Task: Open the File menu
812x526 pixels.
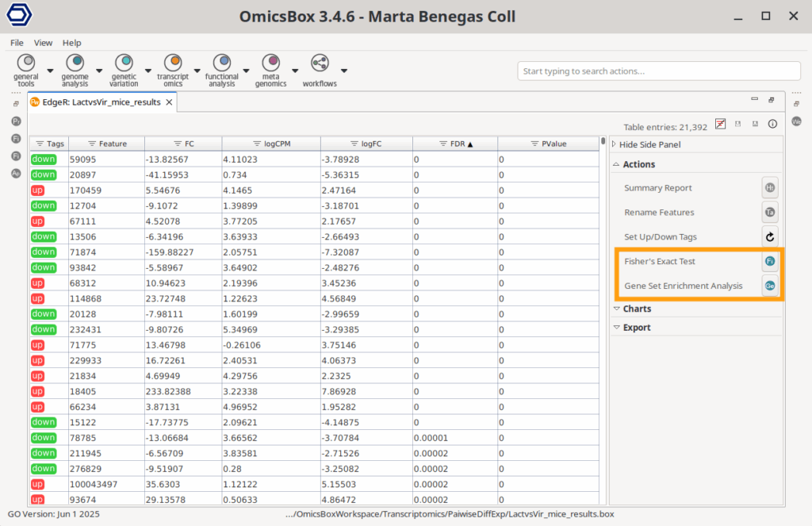Action: (17, 43)
